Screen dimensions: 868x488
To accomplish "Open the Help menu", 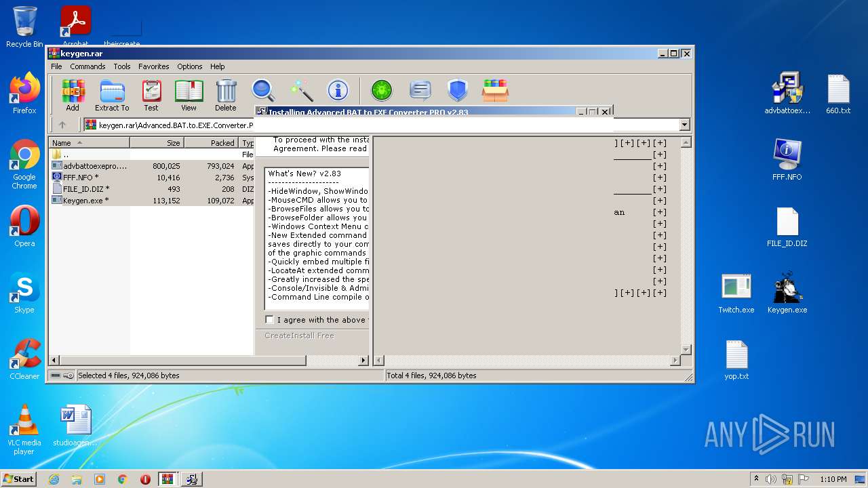I will click(217, 66).
